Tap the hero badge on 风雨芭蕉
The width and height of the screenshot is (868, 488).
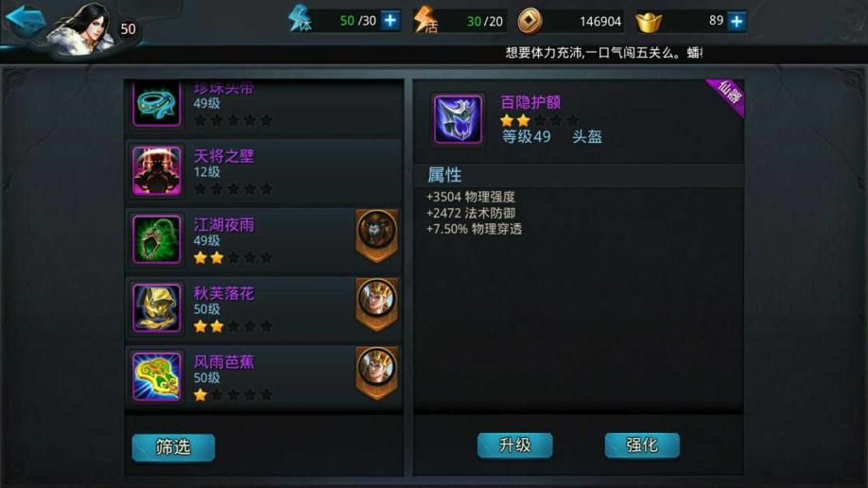(x=376, y=373)
